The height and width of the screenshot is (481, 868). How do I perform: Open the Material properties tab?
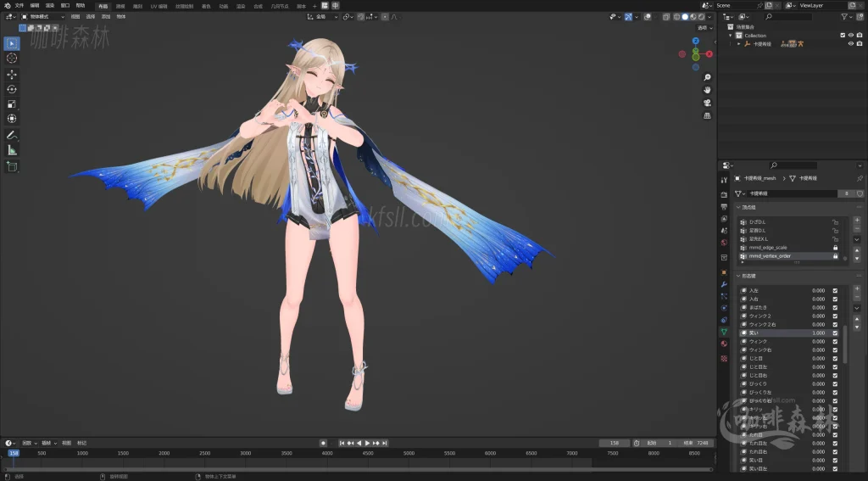pyautogui.click(x=724, y=344)
